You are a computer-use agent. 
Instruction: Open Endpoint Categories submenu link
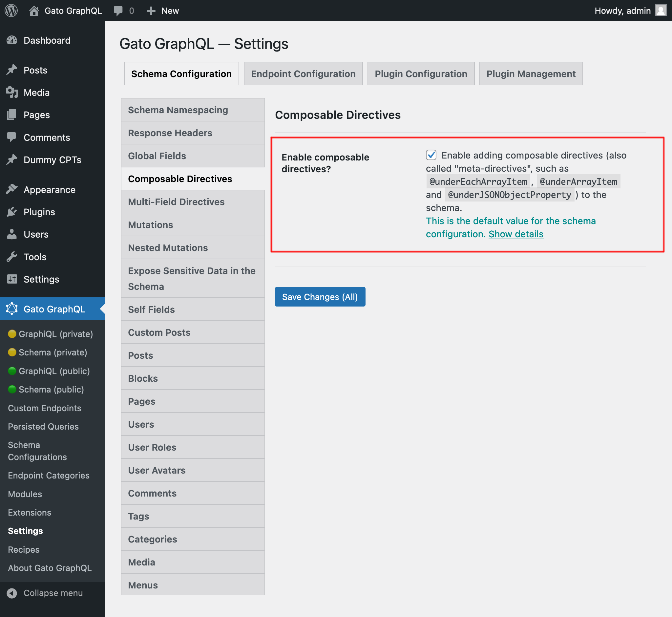click(49, 476)
